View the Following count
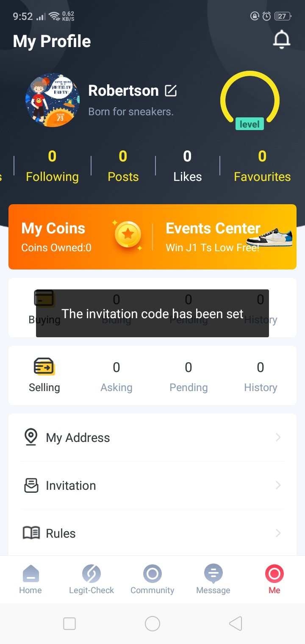Screen dimensions: 305x644 pyautogui.click(x=52, y=166)
